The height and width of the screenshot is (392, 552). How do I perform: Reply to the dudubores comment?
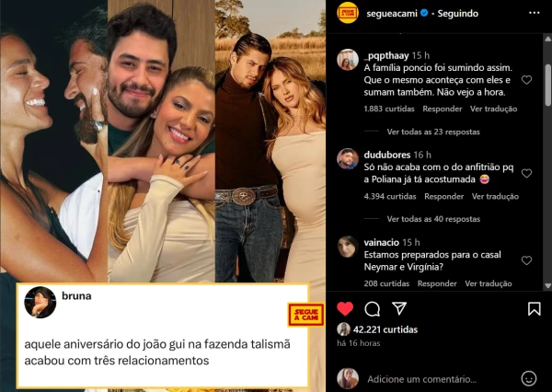[x=443, y=197]
